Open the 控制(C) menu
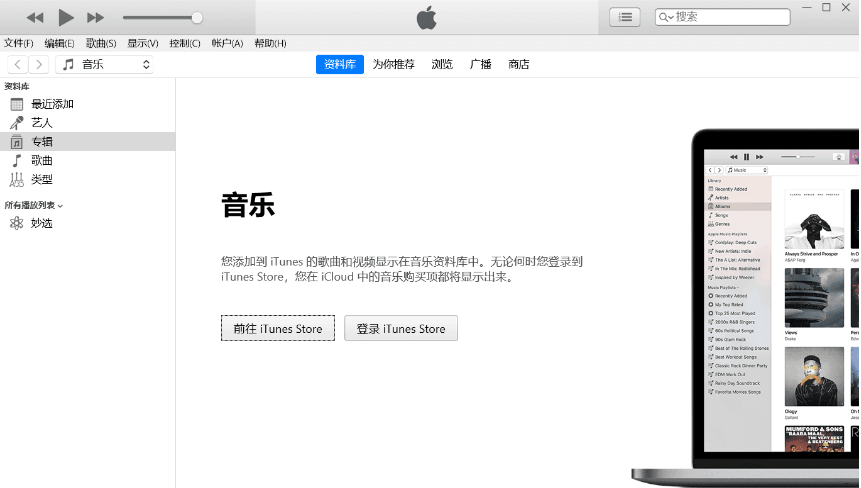This screenshot has height=488, width=861. pyautogui.click(x=184, y=43)
